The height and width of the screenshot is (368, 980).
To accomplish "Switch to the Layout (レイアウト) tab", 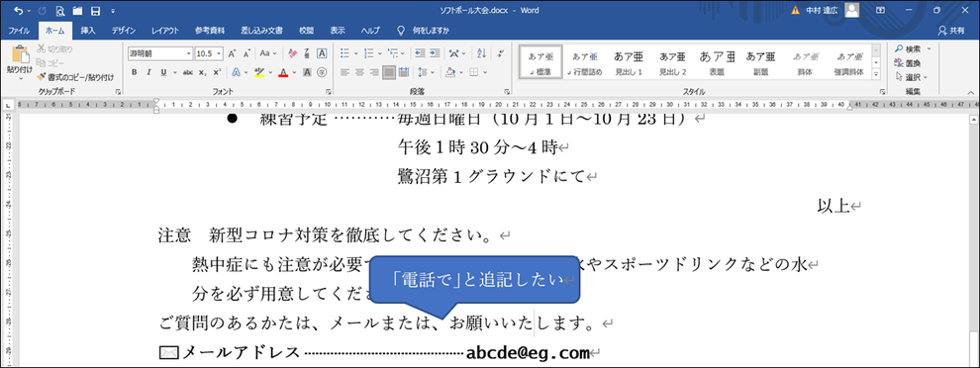I will [165, 31].
